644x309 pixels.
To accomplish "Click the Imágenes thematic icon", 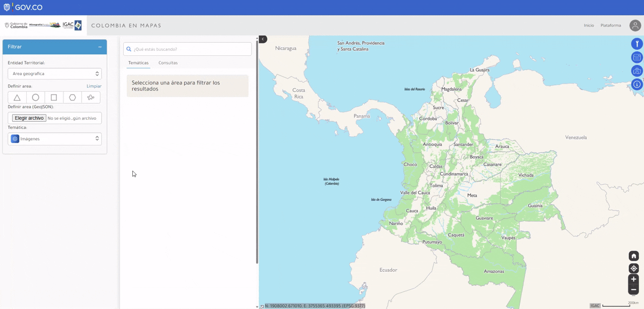I will [x=15, y=139].
